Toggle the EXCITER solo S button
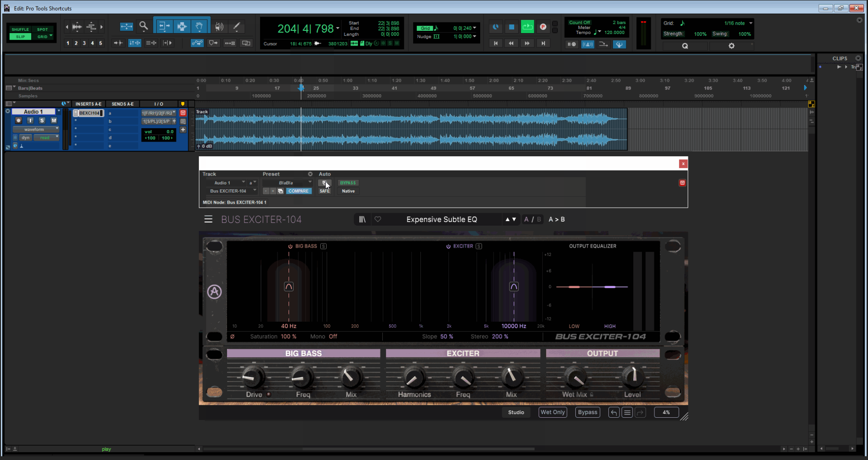Image resolution: width=868 pixels, height=460 pixels. tap(479, 246)
